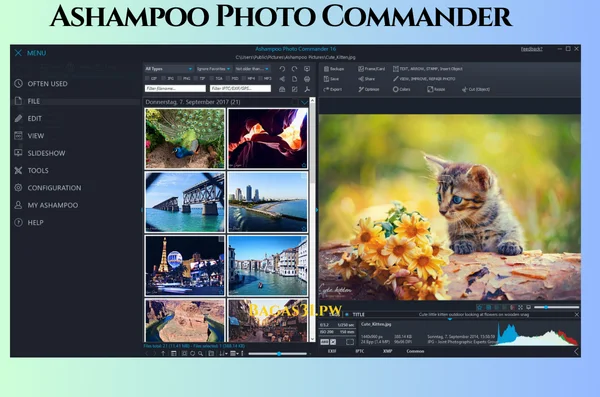This screenshot has height=397, width=600.
Task: Click the Filter IPTC/EXIF/GPS input field
Action: coord(240,88)
